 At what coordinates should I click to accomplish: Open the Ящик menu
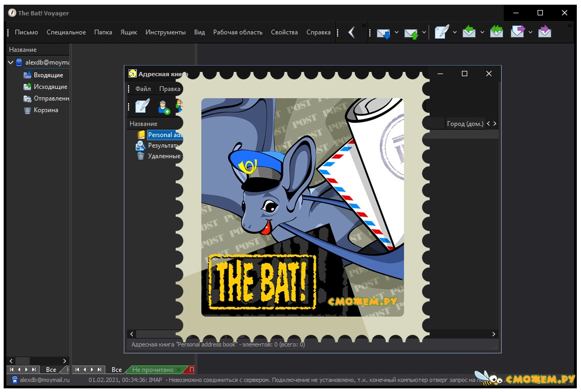129,32
